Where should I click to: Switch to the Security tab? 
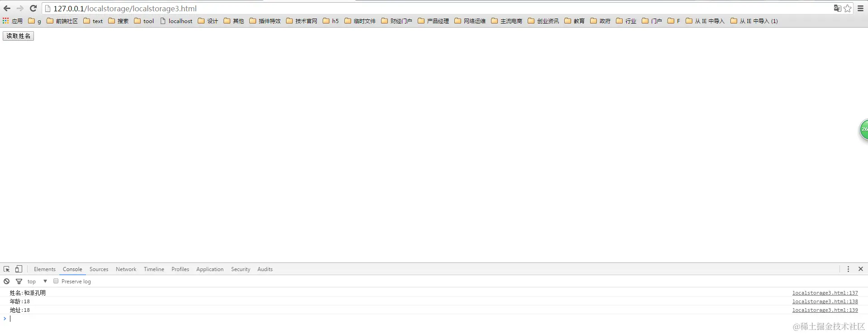pyautogui.click(x=241, y=269)
